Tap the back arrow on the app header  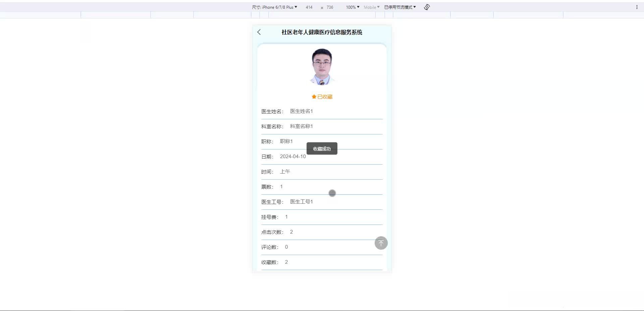click(259, 32)
